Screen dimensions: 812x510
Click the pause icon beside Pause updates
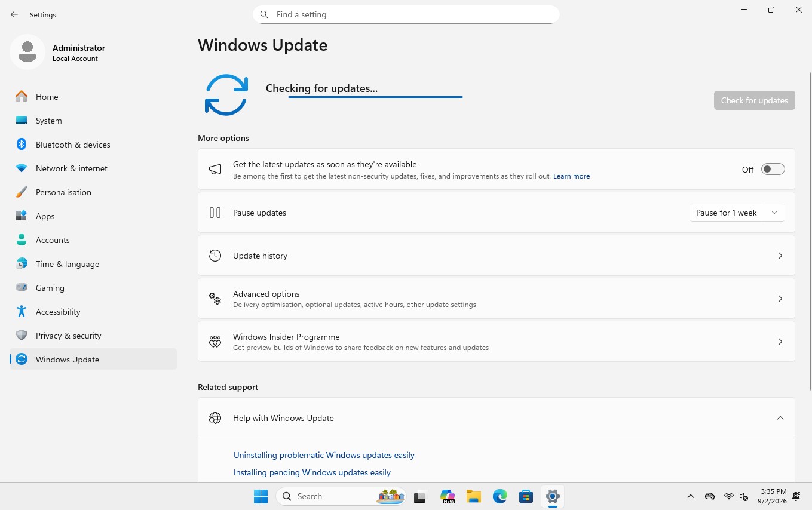click(x=215, y=213)
